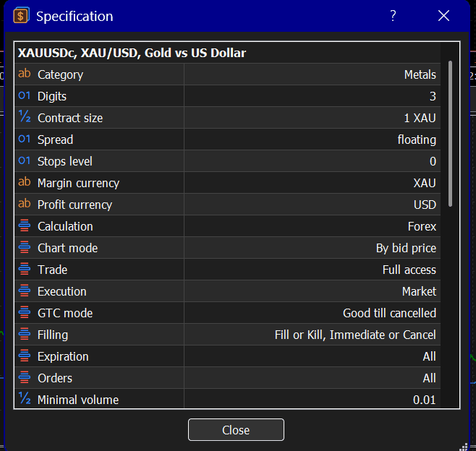Select the Digits label
This screenshot has width=476, height=451.
point(51,96)
